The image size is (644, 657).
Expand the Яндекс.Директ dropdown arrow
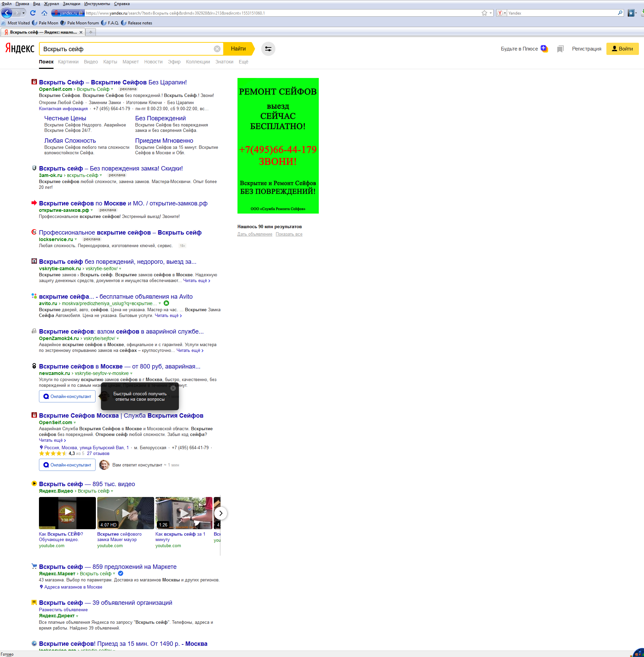pyautogui.click(x=77, y=616)
